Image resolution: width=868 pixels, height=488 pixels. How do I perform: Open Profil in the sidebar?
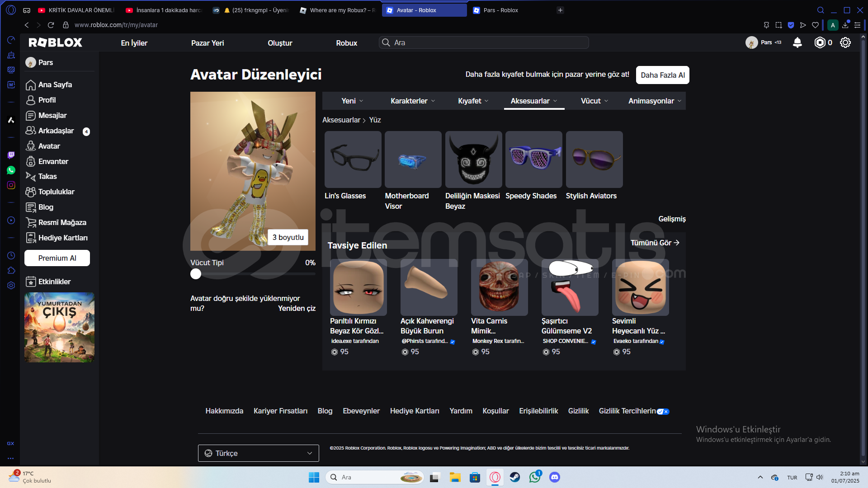(47, 100)
